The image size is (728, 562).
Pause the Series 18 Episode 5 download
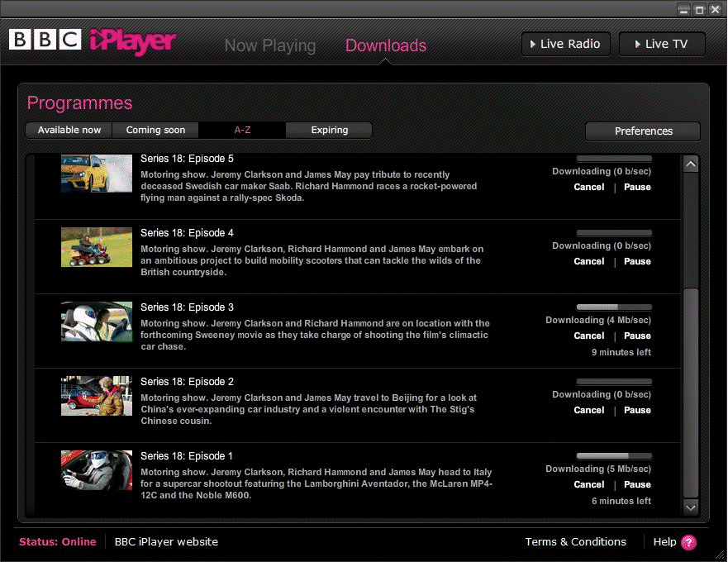pos(637,188)
